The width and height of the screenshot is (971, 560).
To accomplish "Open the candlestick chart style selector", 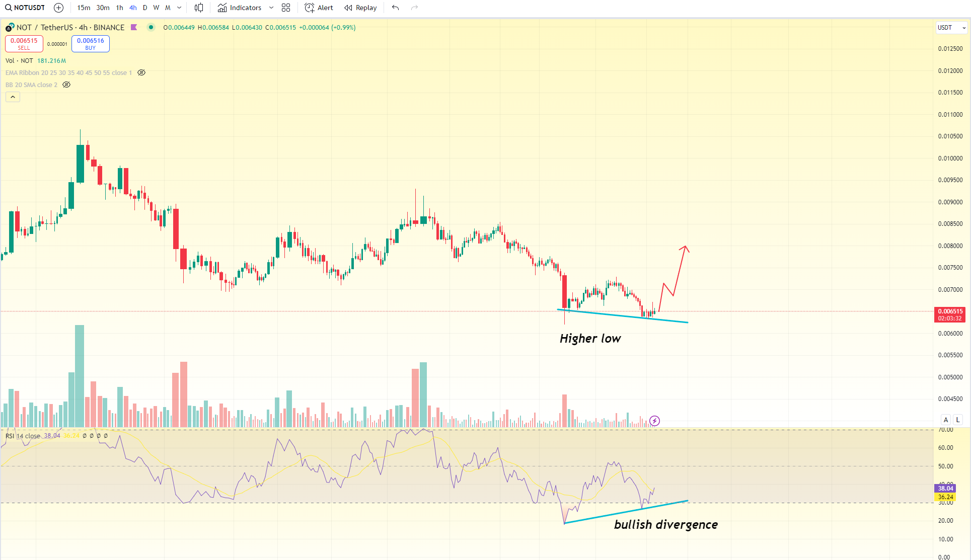I will [199, 8].
